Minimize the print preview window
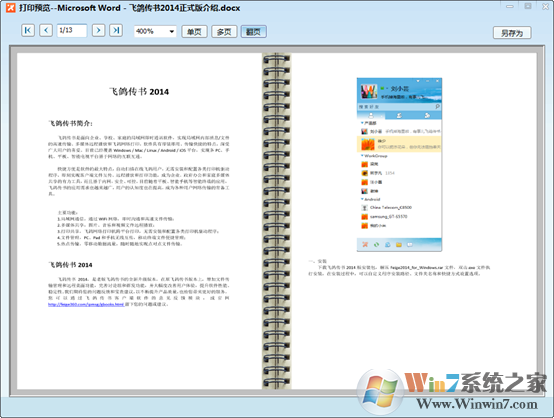The width and height of the screenshot is (554, 418). (509, 6)
